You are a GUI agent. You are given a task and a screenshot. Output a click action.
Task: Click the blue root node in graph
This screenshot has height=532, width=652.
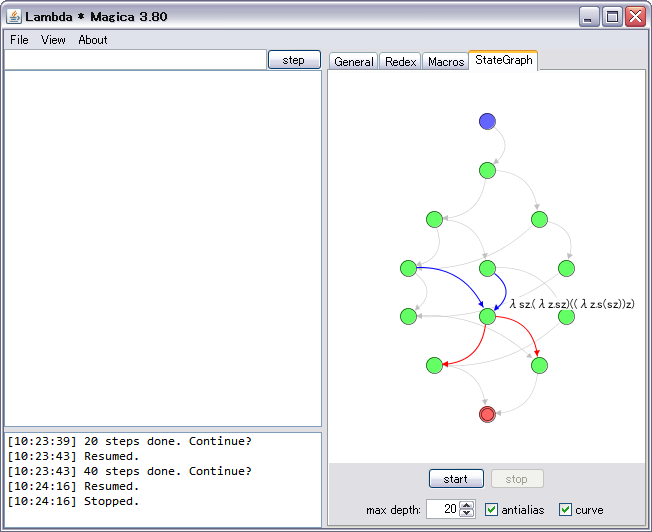click(487, 122)
